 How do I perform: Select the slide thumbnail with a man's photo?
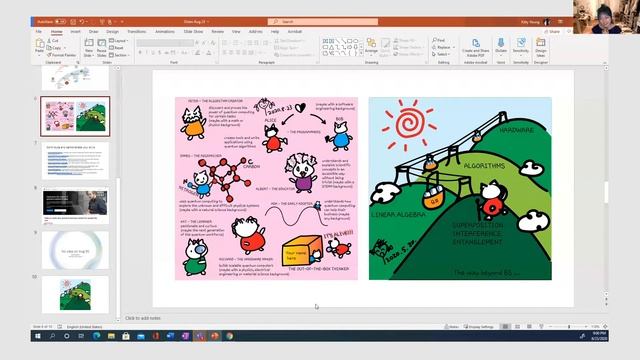tap(75, 205)
